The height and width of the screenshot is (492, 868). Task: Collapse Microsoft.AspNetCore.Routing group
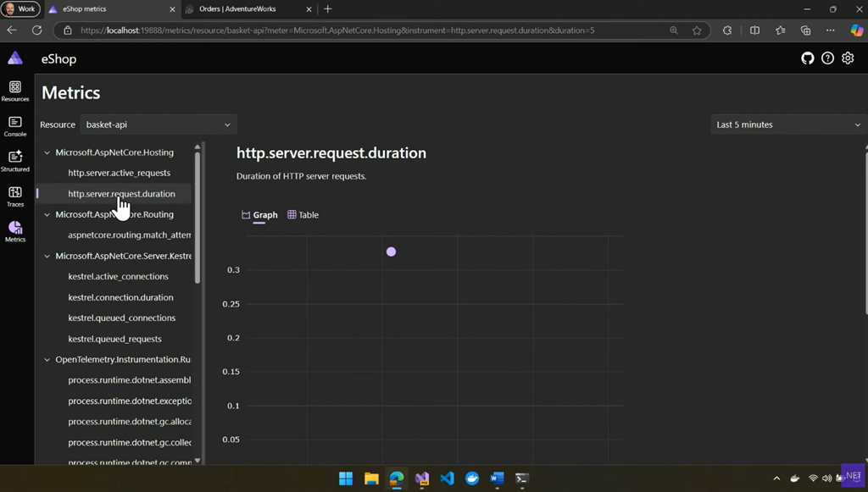click(x=47, y=214)
